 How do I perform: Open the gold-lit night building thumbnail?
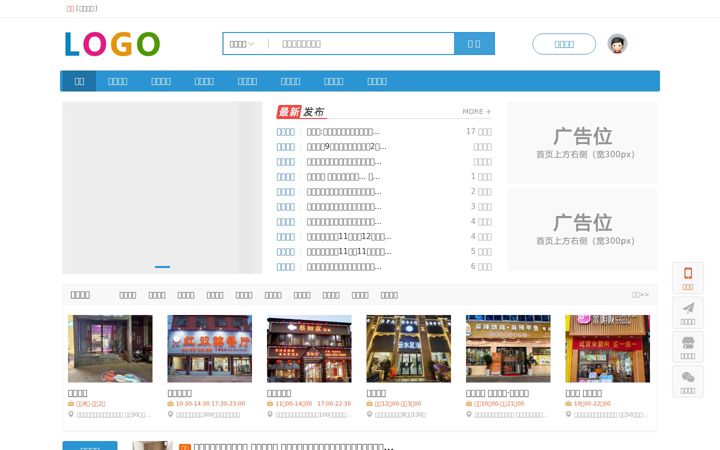pyautogui.click(x=409, y=349)
